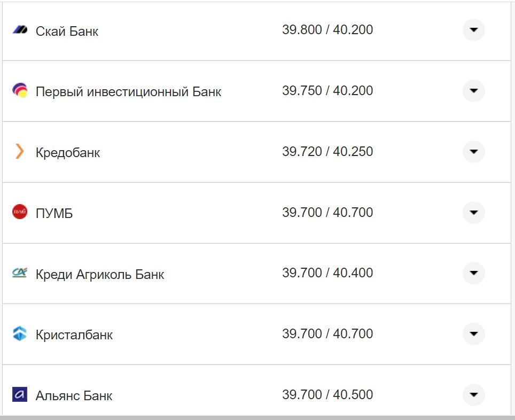Open the Кристалбанк dropdown arrow
Viewport: 515px width, 420px height.
(x=473, y=334)
